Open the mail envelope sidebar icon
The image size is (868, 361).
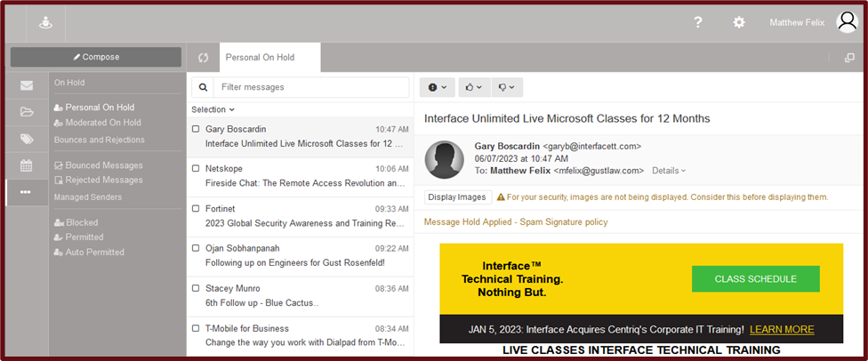pyautogui.click(x=27, y=86)
